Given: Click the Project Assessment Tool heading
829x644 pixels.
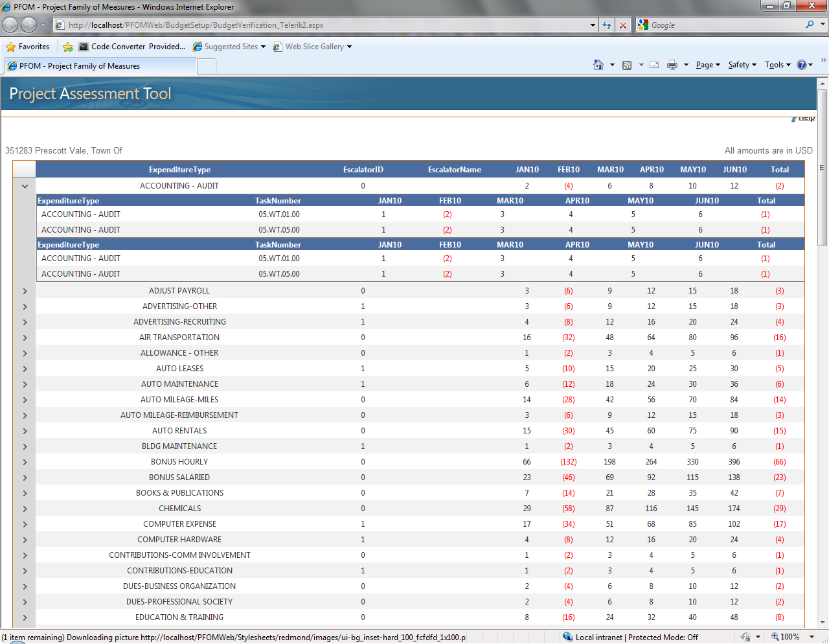Looking at the screenshot, I should click(90, 94).
